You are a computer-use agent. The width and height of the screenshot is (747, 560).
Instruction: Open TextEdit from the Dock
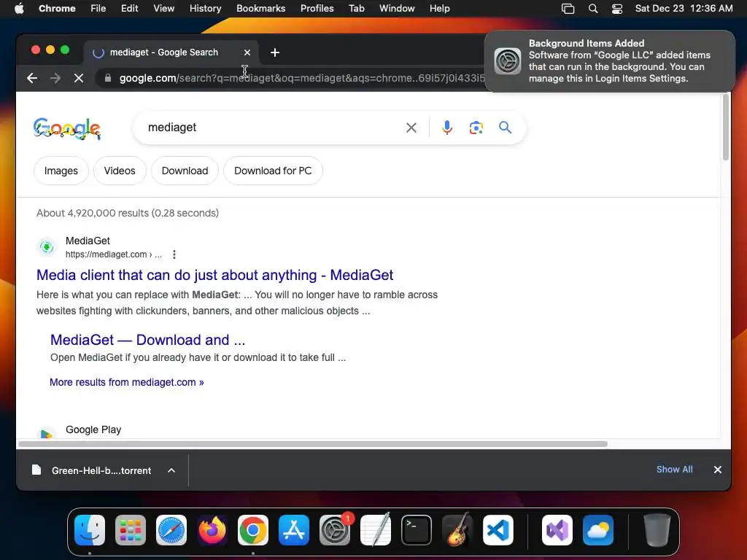[376, 529]
